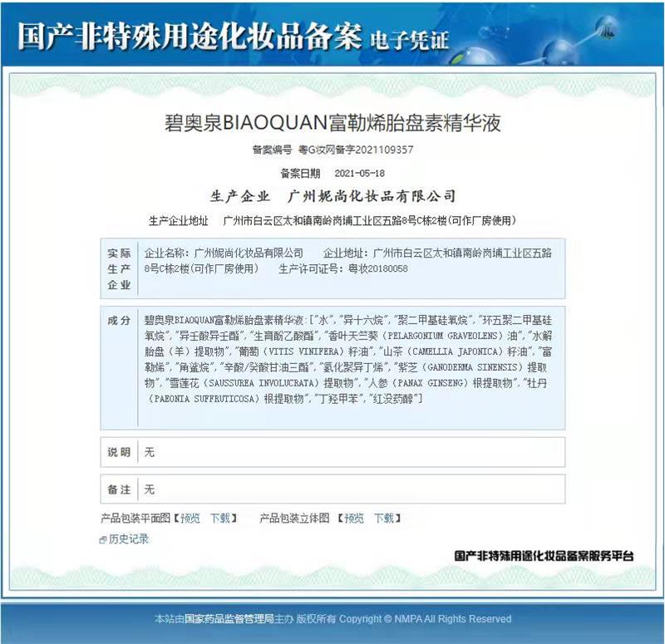Click manufacturer name 广州妮尚化妆品有限公司 in bold line
Screen dimensions: 665x644
[372, 196]
